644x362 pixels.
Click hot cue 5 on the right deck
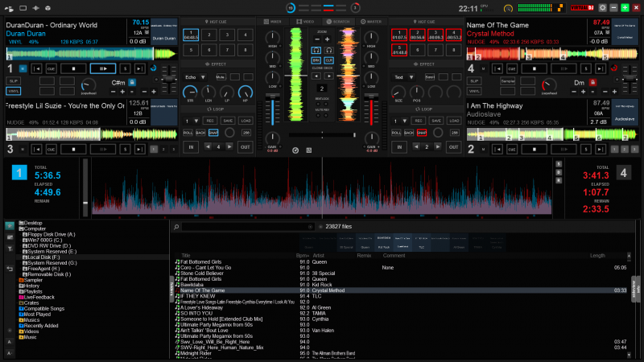[x=398, y=50]
